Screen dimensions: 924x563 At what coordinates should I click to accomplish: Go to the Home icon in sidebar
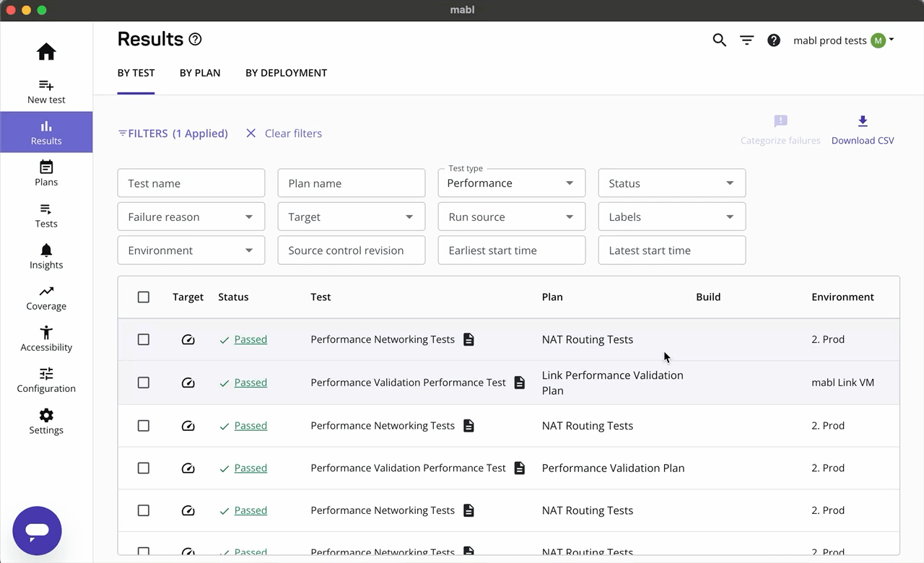pyautogui.click(x=46, y=52)
